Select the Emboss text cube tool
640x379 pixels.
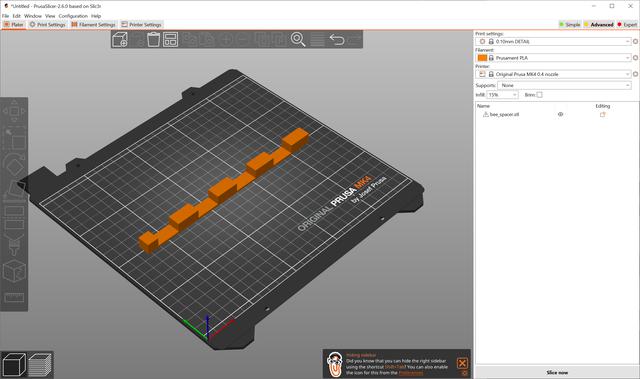coord(14,271)
